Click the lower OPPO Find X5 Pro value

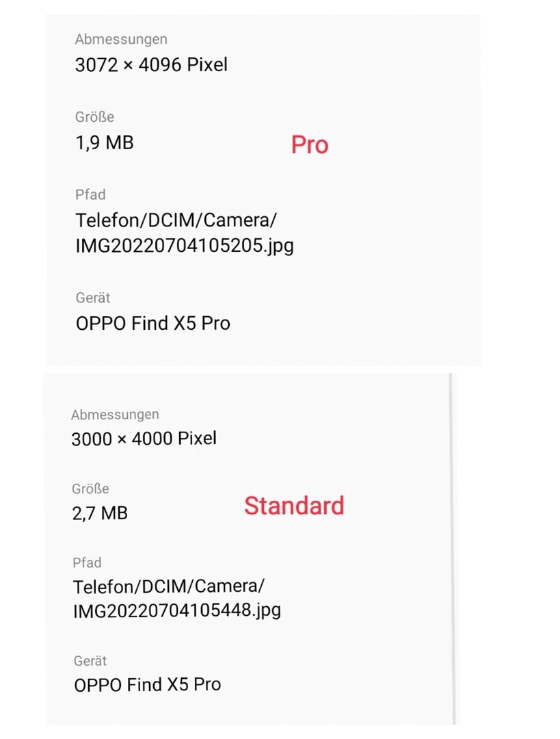148,685
